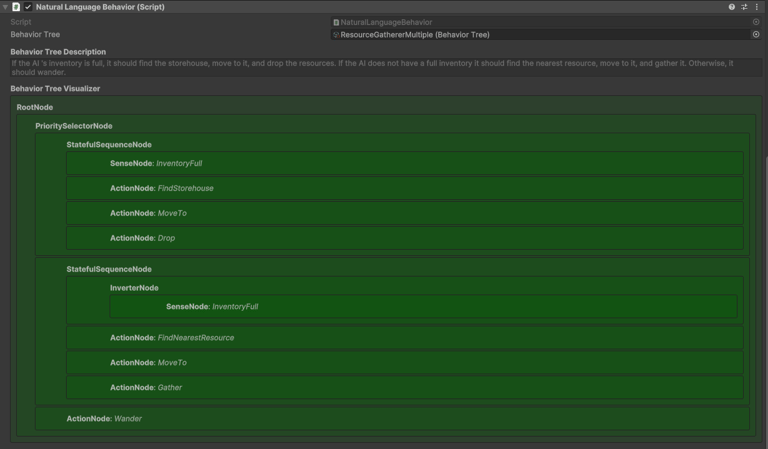
Task: Select the InverterNode label
Action: (x=134, y=287)
